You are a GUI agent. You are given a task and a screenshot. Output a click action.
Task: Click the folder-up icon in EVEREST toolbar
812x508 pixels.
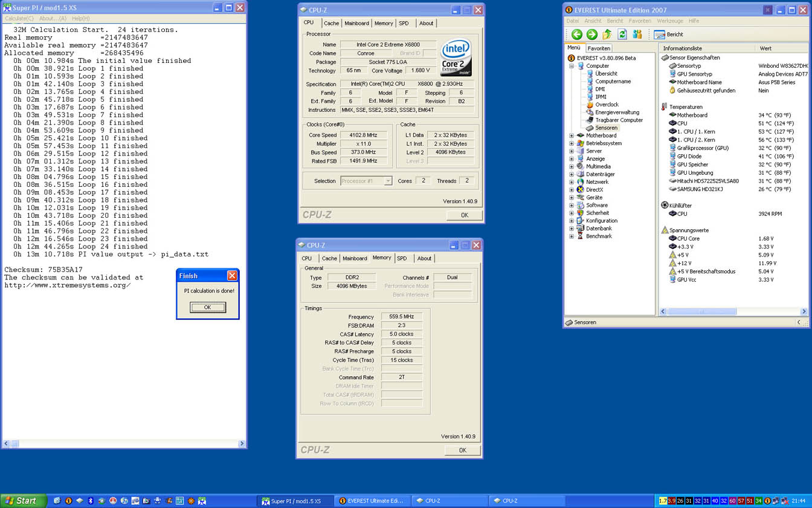607,34
